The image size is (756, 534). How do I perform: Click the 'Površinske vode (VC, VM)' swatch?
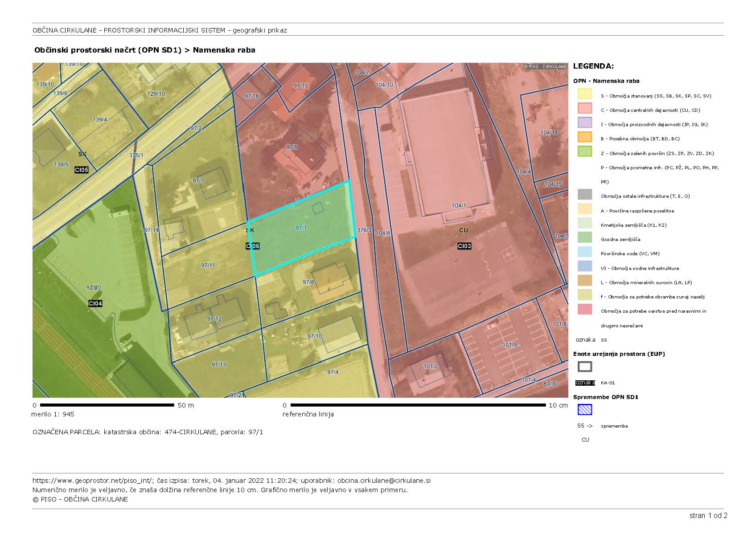click(585, 252)
